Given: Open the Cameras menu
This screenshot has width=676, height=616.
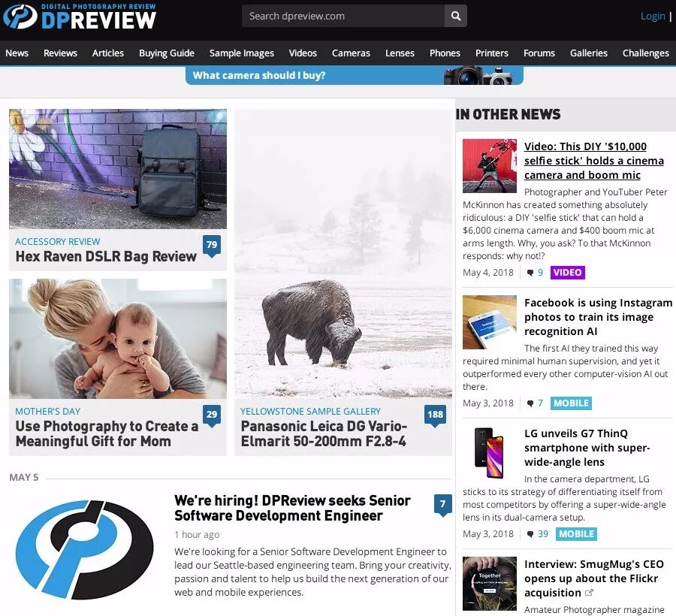Looking at the screenshot, I should point(351,53).
